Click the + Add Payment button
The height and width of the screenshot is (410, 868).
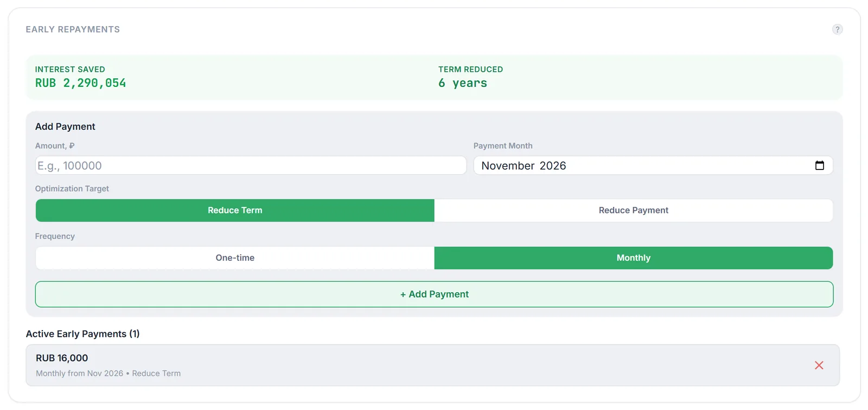(x=435, y=294)
